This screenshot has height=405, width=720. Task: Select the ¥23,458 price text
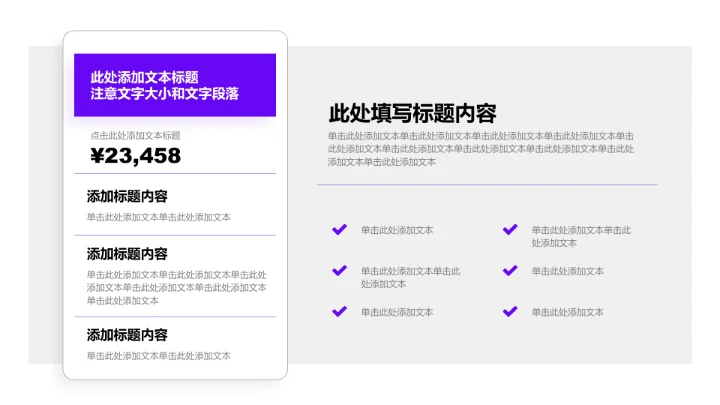136,155
